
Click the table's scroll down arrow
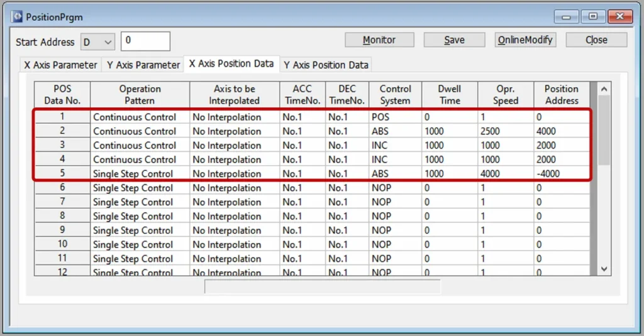click(x=604, y=269)
